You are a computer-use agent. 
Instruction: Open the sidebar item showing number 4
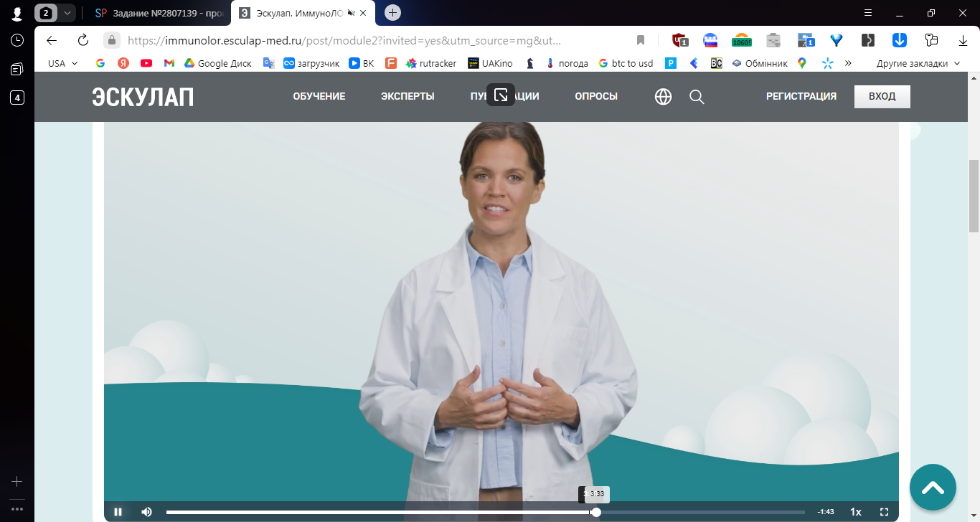click(17, 98)
